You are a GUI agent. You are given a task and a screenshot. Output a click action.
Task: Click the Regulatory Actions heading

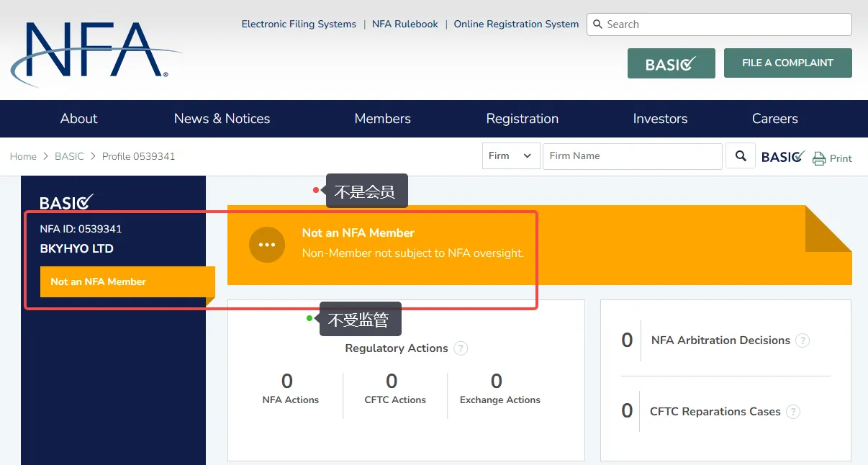(397, 348)
